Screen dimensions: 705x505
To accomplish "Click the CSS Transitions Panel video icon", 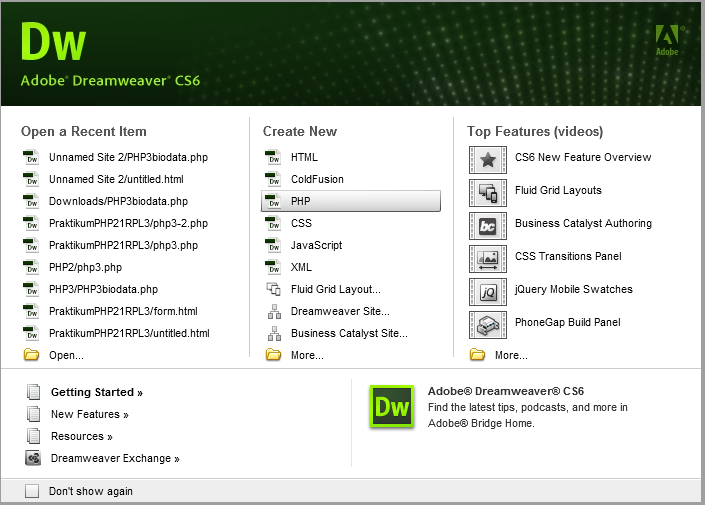I will pyautogui.click(x=488, y=259).
